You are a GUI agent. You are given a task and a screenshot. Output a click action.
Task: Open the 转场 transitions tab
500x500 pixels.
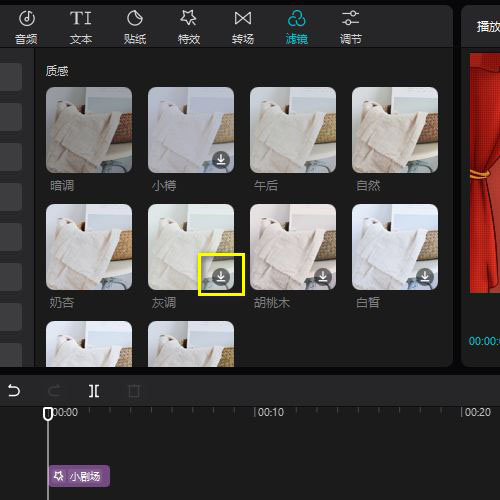click(243, 28)
